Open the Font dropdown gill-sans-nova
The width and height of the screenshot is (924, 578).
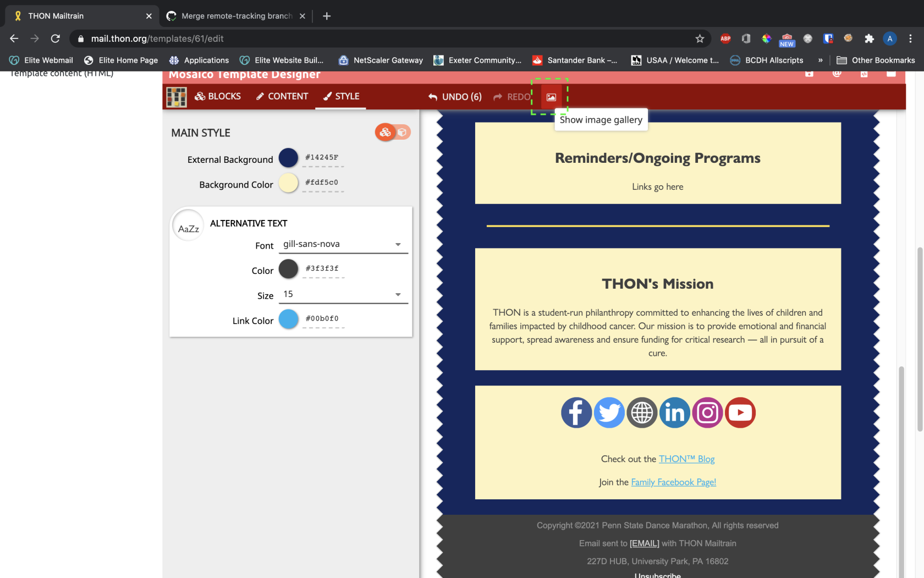343,244
